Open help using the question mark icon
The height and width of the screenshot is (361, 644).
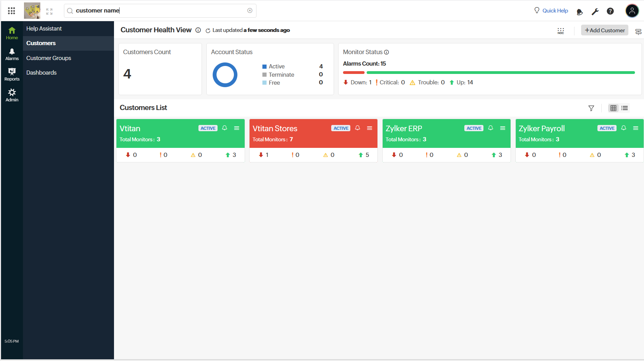610,11
